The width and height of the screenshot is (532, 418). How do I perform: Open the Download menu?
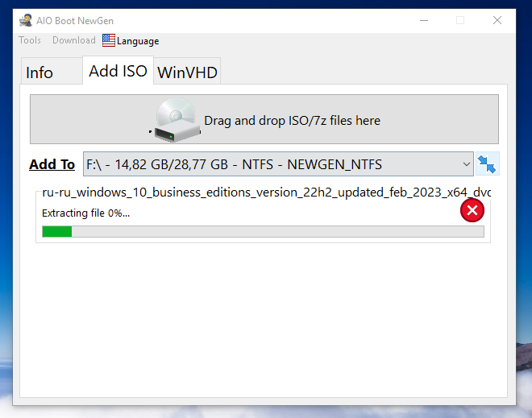pos(73,40)
